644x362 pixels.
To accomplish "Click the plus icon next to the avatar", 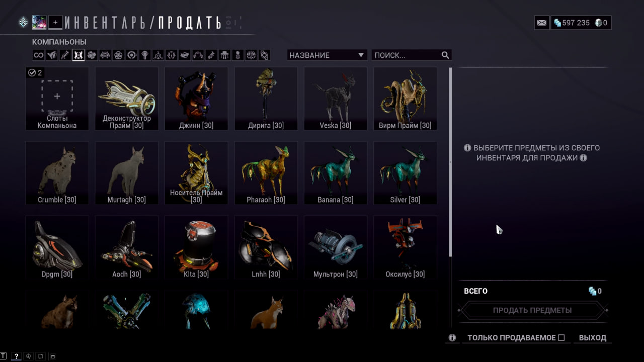I will 55,22.
